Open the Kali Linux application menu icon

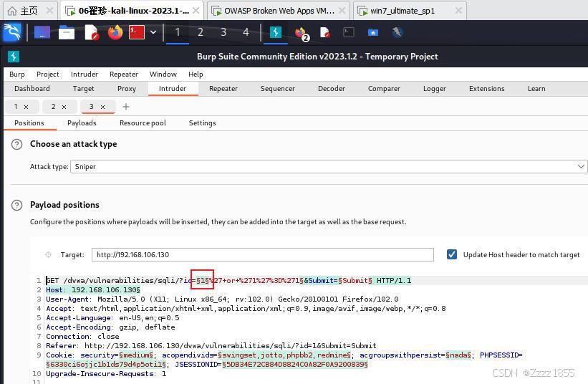12,32
